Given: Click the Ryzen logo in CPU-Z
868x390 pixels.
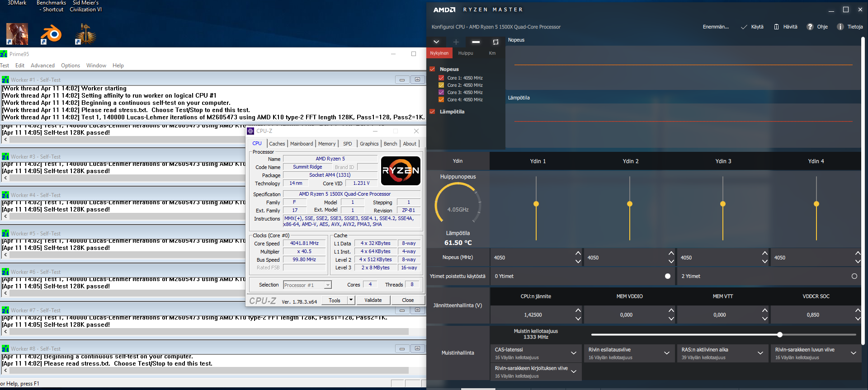Looking at the screenshot, I should 401,171.
